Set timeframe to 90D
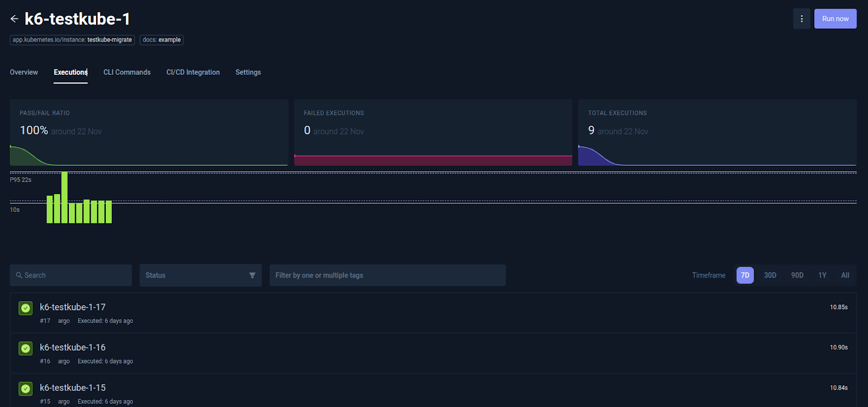The width and height of the screenshot is (868, 407). coord(797,275)
